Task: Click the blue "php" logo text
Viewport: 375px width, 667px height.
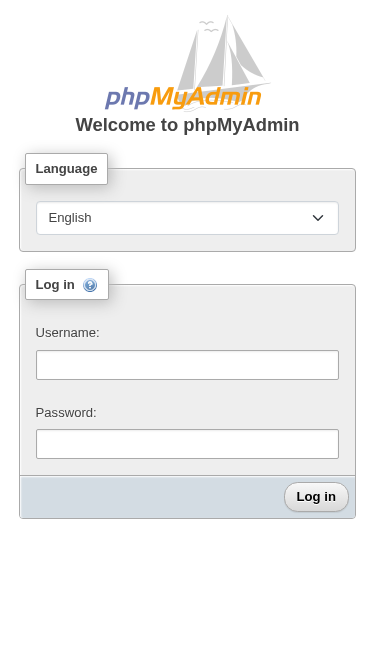Action: click(x=127, y=97)
